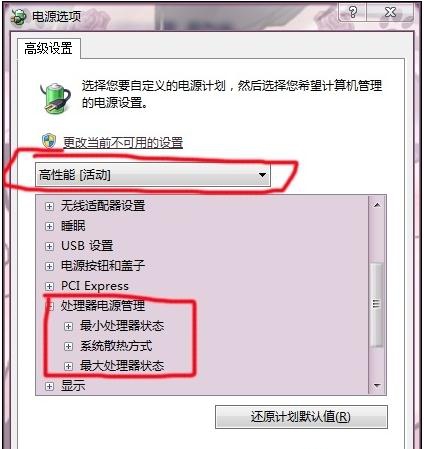Click the settings list scroll down arrow
This screenshot has height=449, width=424.
[377, 386]
